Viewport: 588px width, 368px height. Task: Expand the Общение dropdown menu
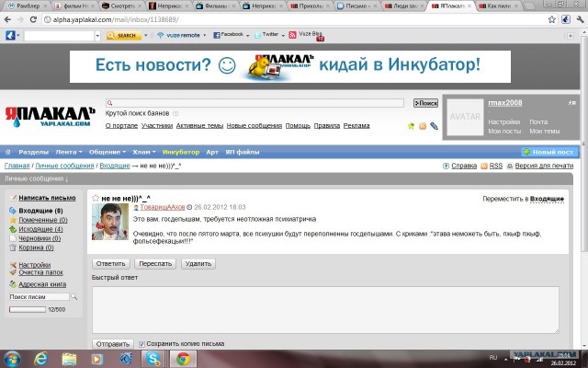[107, 152]
